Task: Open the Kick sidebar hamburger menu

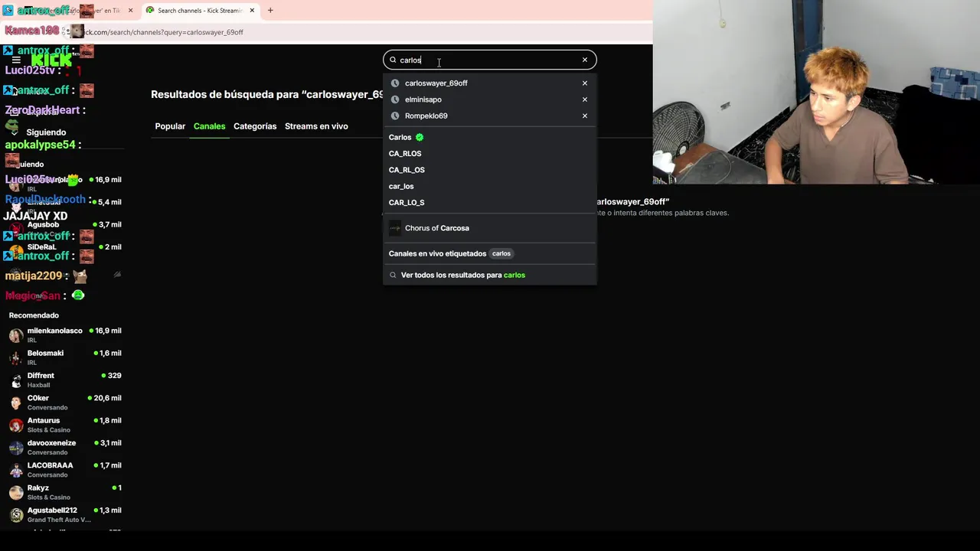Action: 16,60
